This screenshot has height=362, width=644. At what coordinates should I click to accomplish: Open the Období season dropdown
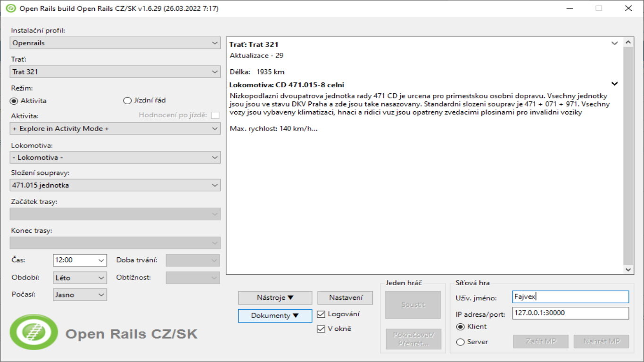tap(80, 278)
